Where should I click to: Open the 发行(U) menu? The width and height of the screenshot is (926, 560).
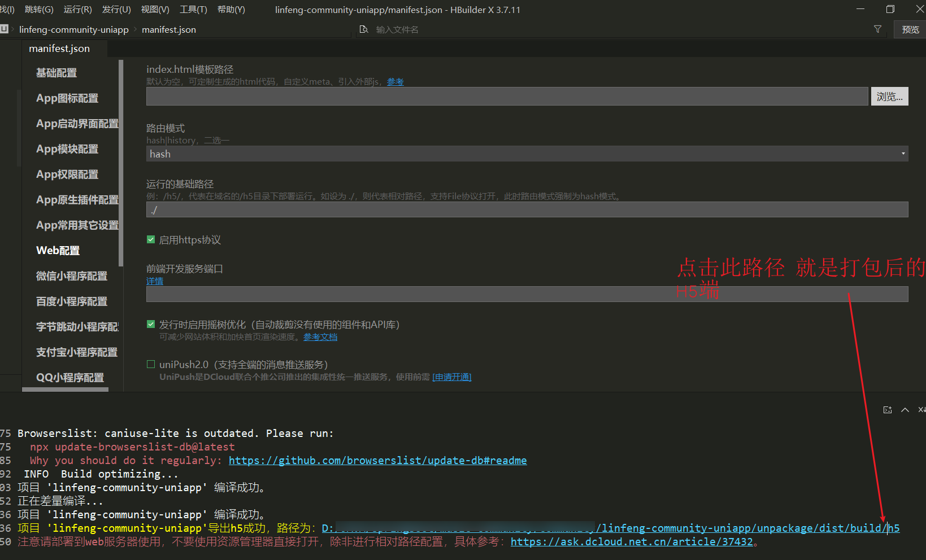[x=116, y=10]
